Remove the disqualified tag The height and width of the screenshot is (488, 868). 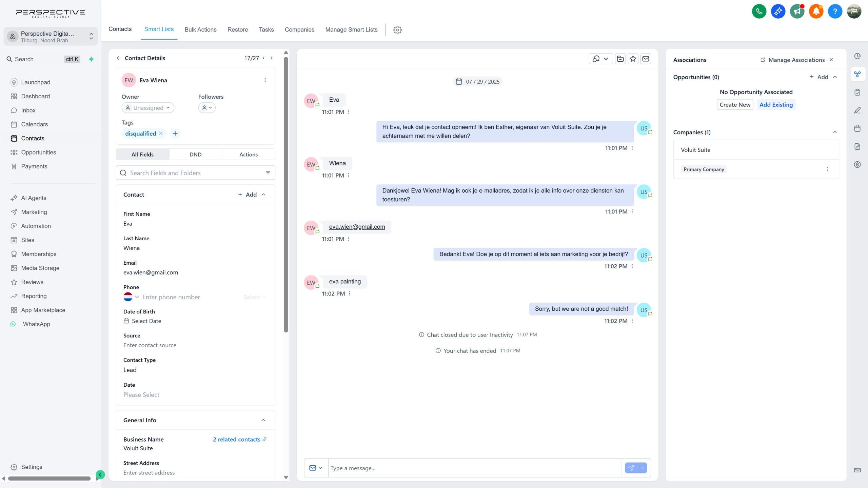pyautogui.click(x=161, y=134)
